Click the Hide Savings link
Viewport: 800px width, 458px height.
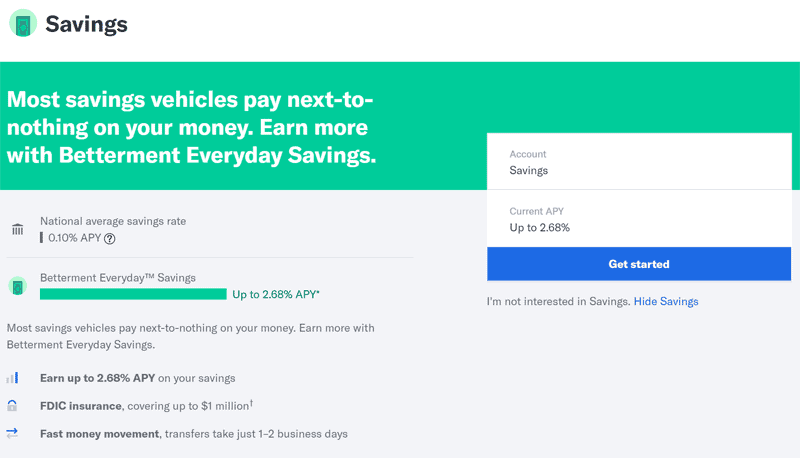[x=666, y=301]
